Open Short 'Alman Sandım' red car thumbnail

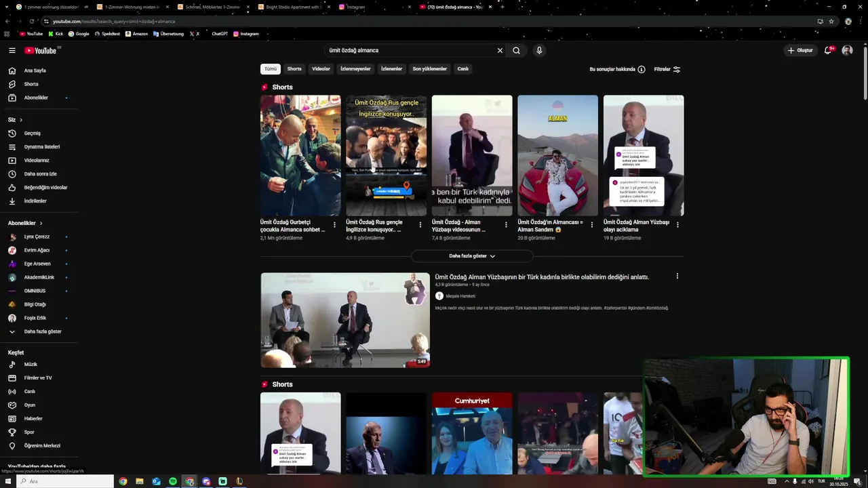pos(557,155)
